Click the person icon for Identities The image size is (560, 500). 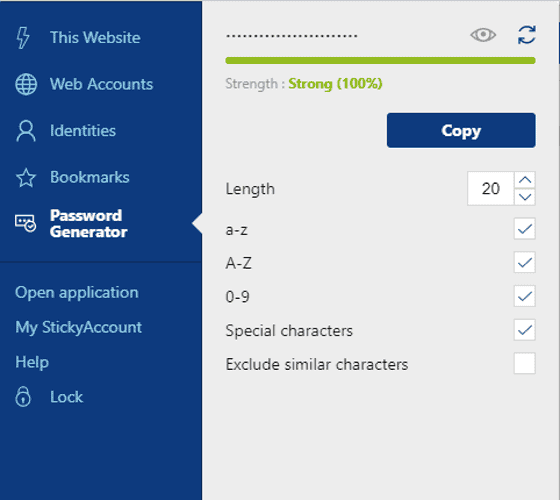[26, 131]
